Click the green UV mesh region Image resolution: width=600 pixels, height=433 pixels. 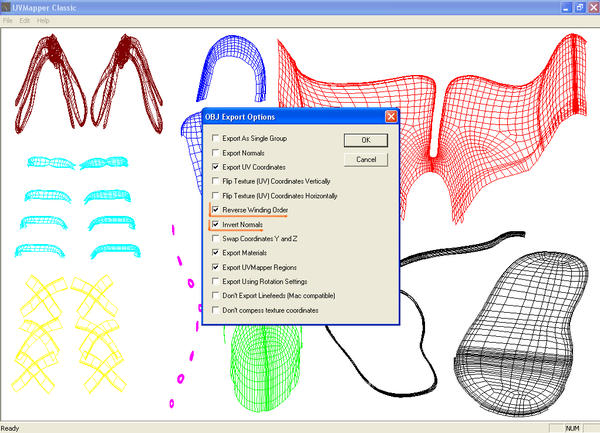264,367
